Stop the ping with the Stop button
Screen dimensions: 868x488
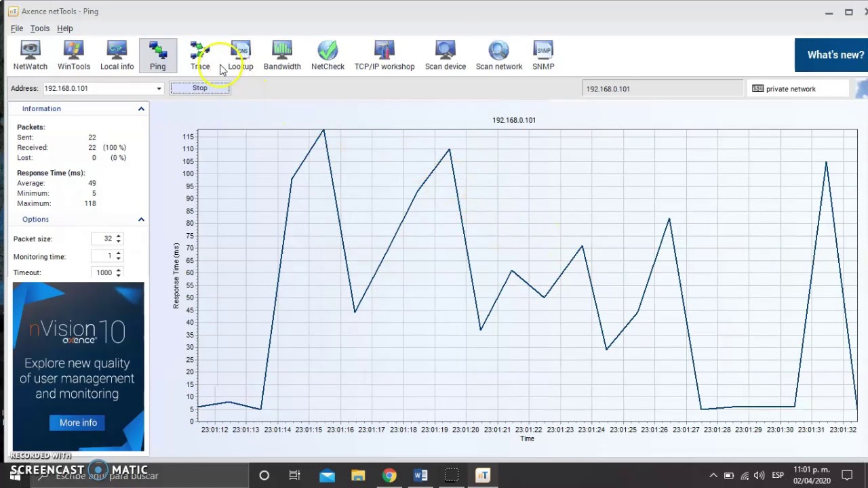pyautogui.click(x=199, y=88)
